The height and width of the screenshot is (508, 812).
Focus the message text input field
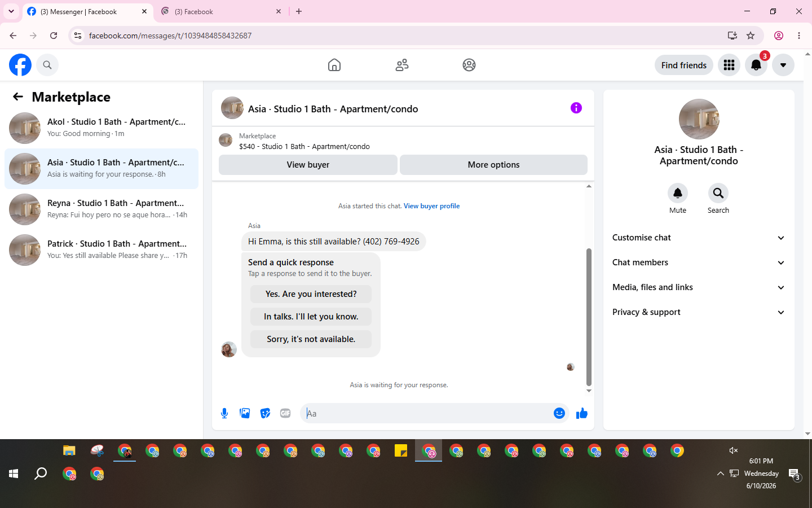pos(426,413)
